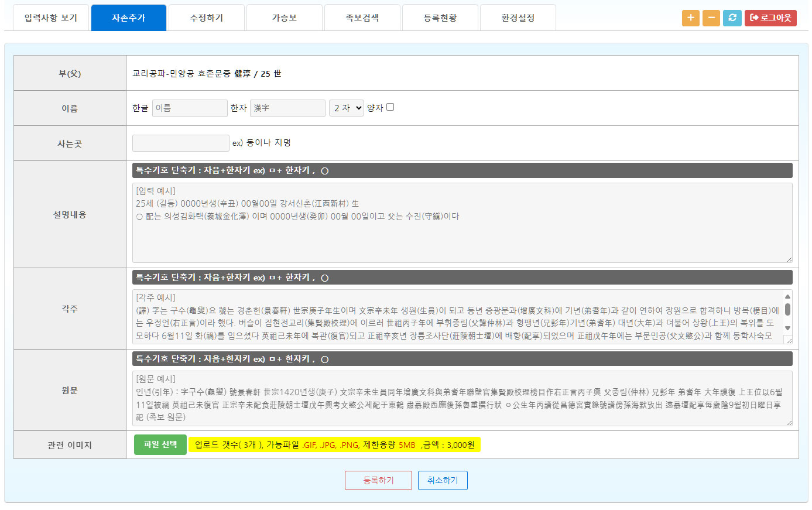Click the orange plus icon button
Image resolution: width=812 pixels, height=510 pixels.
point(690,18)
